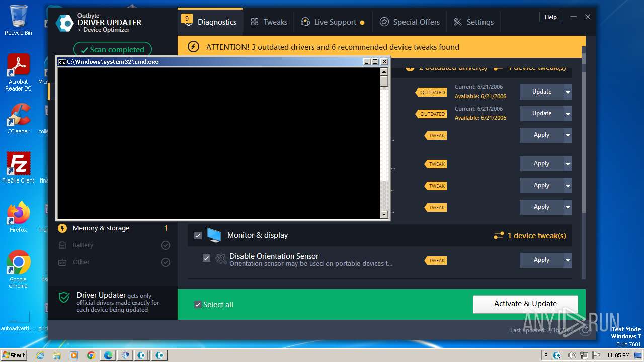The width and height of the screenshot is (644, 362).
Task: Click the second driver Update button
Action: point(542,114)
